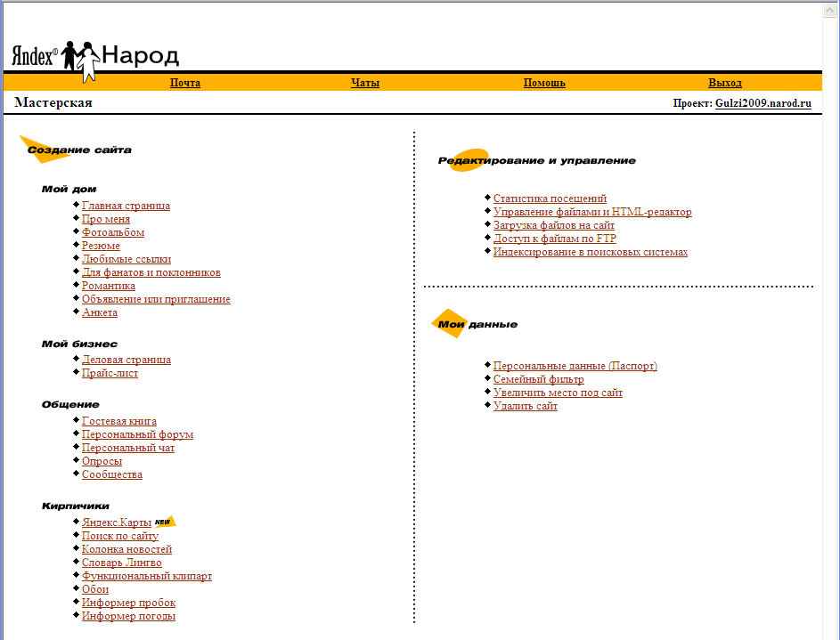Click the scrollbar up arrow
This screenshot has height=640, width=840.
[x=830, y=10]
